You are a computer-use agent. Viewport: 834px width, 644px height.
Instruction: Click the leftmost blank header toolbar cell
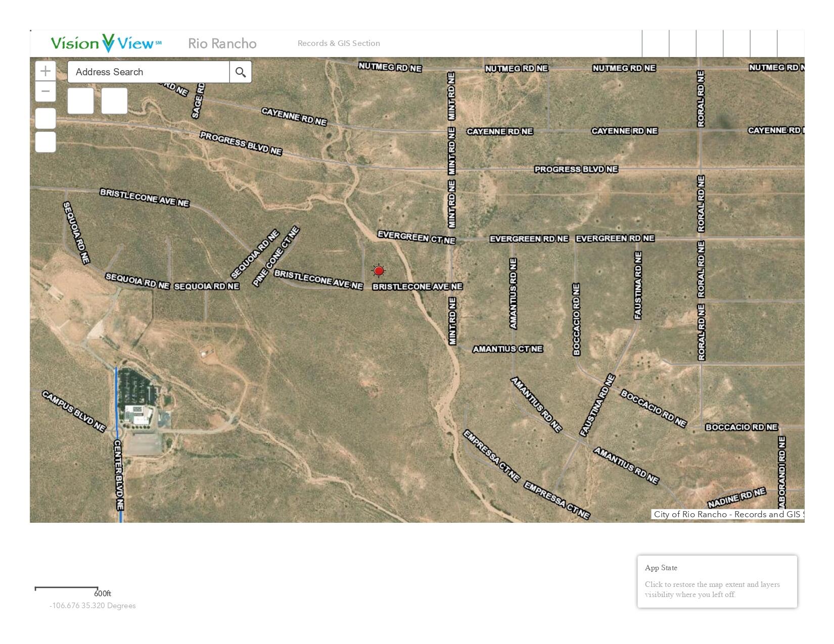[x=656, y=43]
